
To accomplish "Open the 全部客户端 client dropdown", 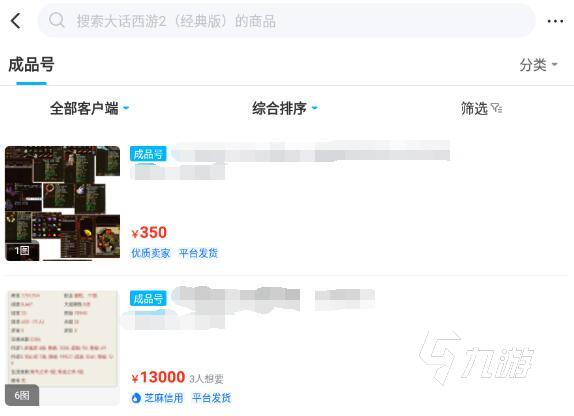I will tap(90, 108).
